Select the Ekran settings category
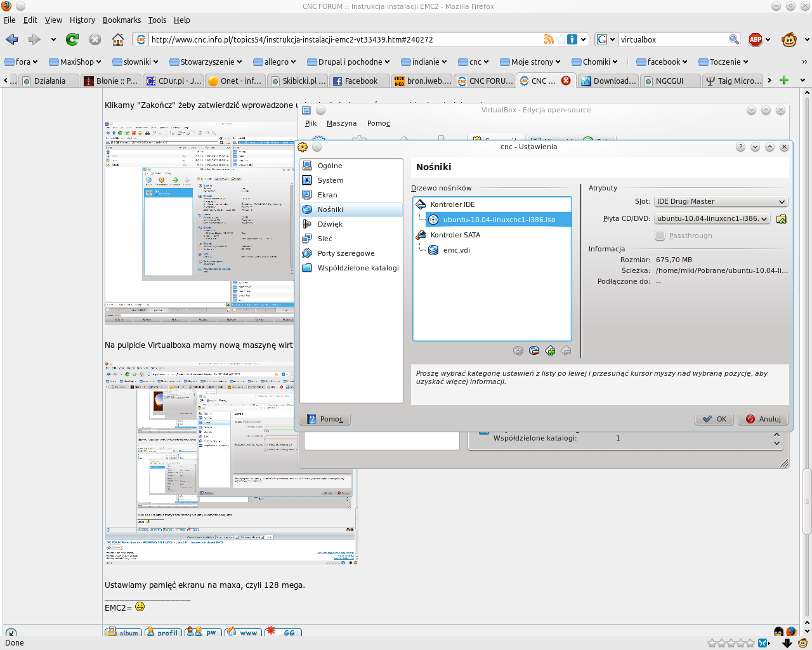Viewport: 812px width, 650px height. 351,195
